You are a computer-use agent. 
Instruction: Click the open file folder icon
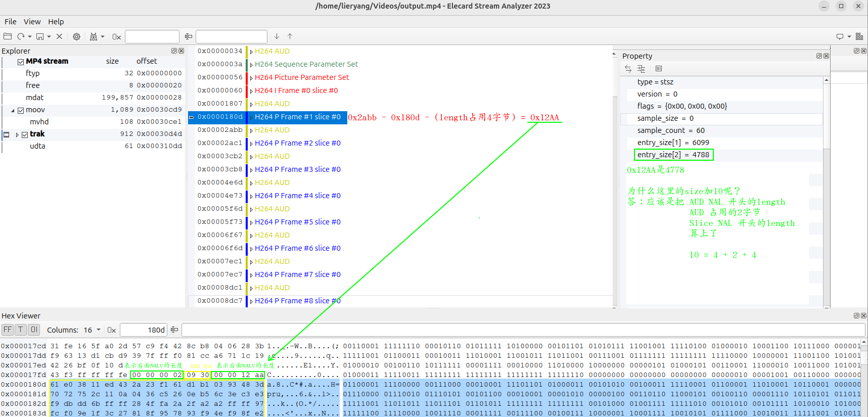tap(8, 36)
